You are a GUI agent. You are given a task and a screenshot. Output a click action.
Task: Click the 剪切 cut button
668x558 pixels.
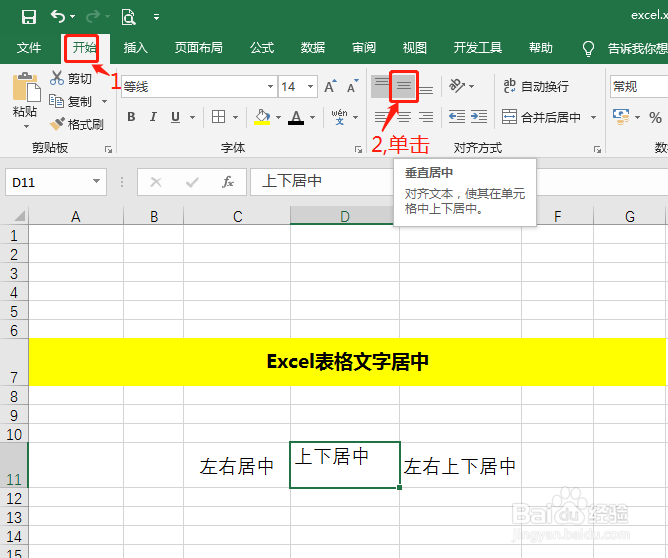point(71,78)
